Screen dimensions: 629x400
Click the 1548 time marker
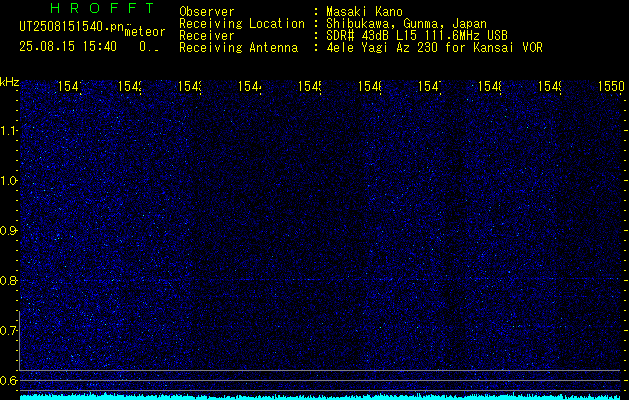(x=490, y=86)
